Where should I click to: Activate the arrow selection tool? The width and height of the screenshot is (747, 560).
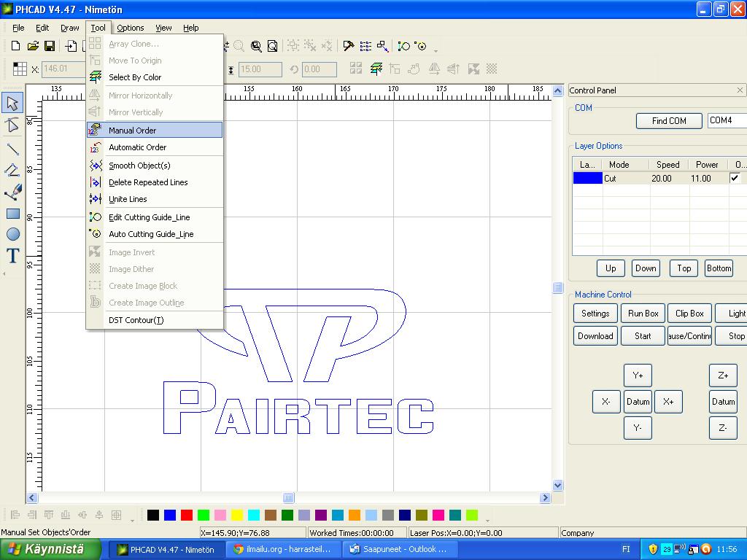(12, 103)
